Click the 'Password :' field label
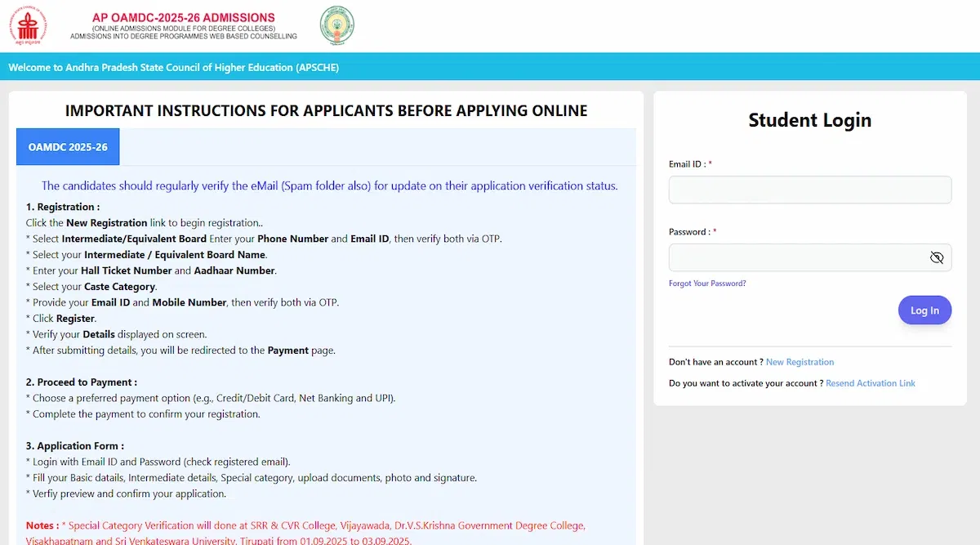The image size is (980, 545). coord(693,232)
